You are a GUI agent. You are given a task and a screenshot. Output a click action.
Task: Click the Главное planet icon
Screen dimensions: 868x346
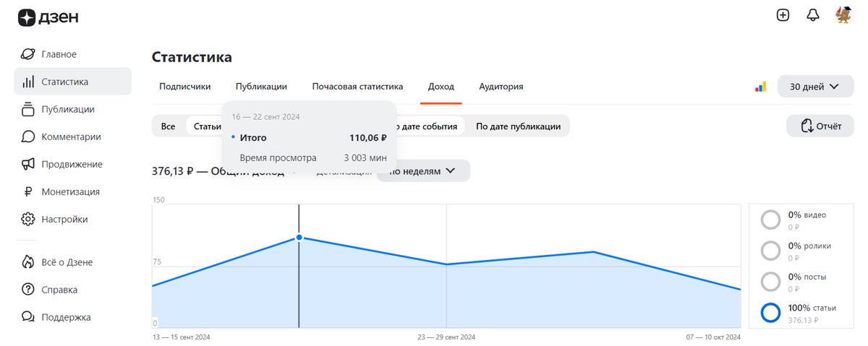coord(28,54)
